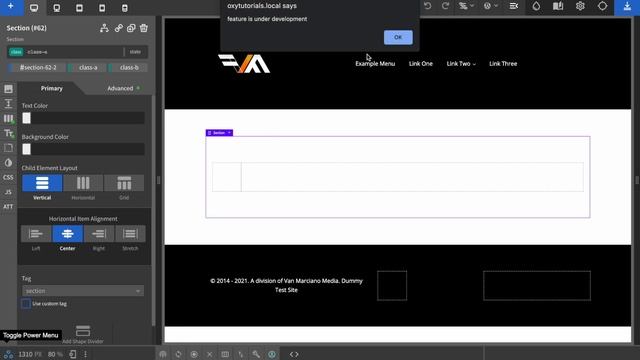Duplicate the Section element
Screen dimensions: 640x360
(131, 28)
